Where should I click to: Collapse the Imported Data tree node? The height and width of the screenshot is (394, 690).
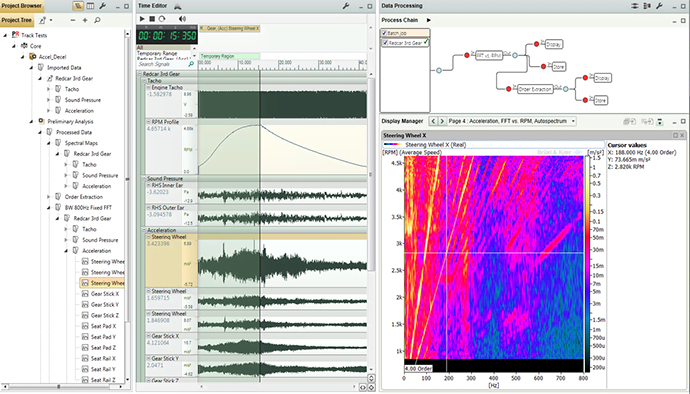tap(31, 68)
